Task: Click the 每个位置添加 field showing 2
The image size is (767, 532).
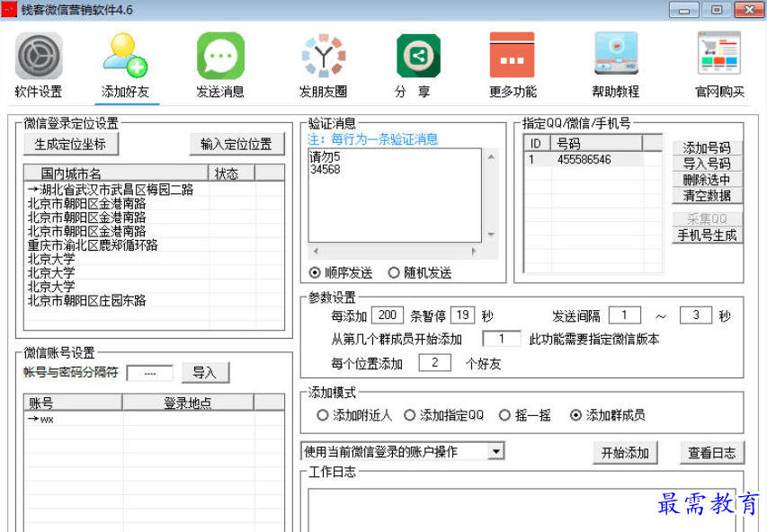Action: 435,363
